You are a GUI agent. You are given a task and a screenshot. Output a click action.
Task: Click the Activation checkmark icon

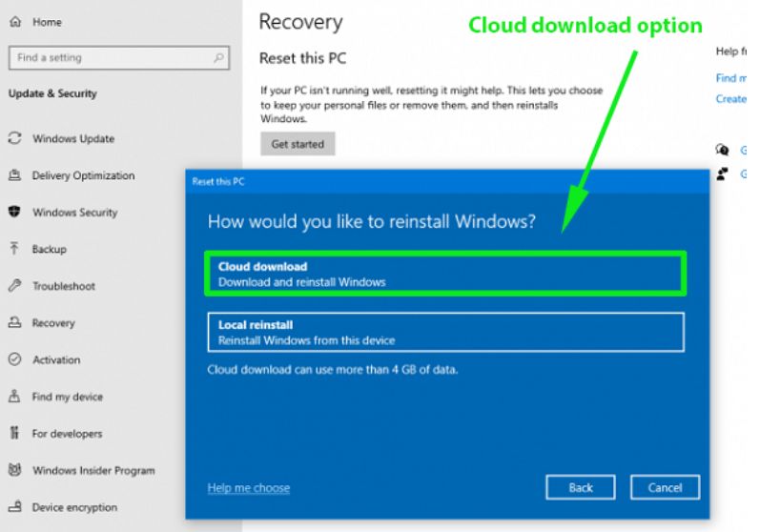click(15, 359)
